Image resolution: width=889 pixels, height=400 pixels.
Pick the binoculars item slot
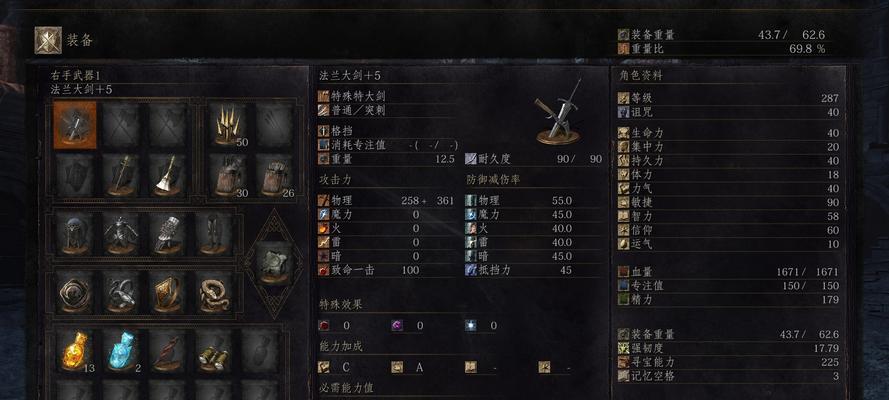coord(214,351)
